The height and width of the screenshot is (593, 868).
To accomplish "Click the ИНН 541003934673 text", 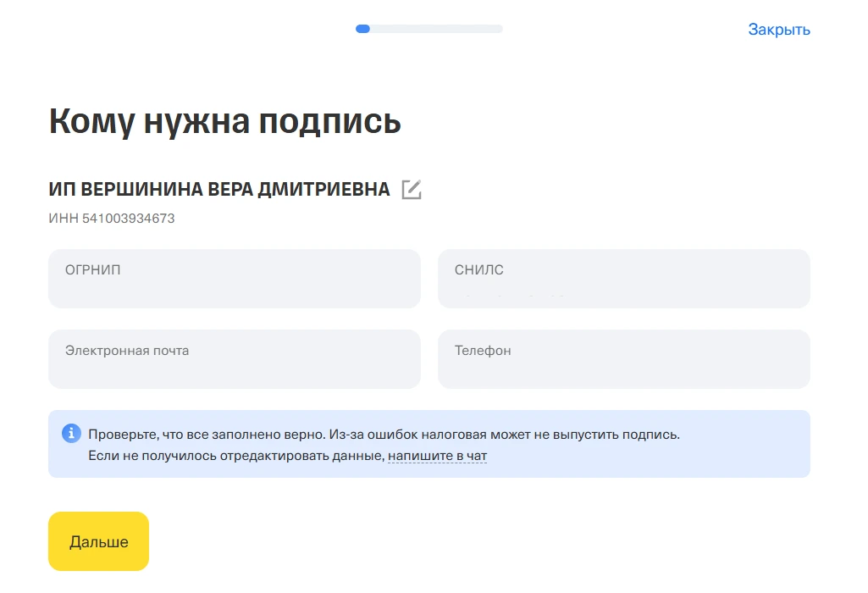I will (x=112, y=219).
